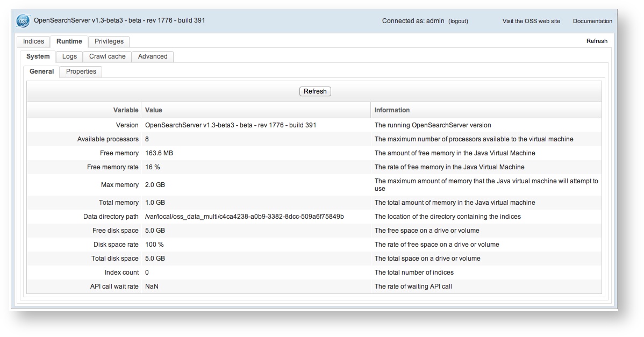644x337 pixels.
Task: Open the Privileges tab
Action: (x=109, y=41)
